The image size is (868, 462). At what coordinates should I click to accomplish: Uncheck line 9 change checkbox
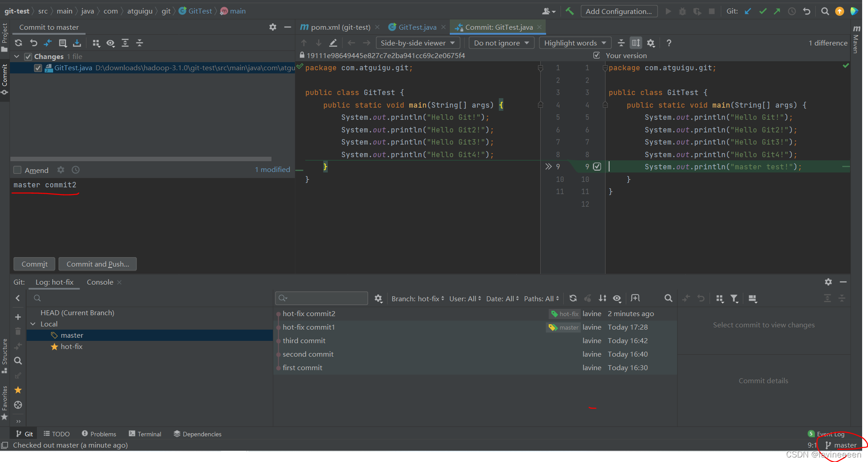point(597,167)
